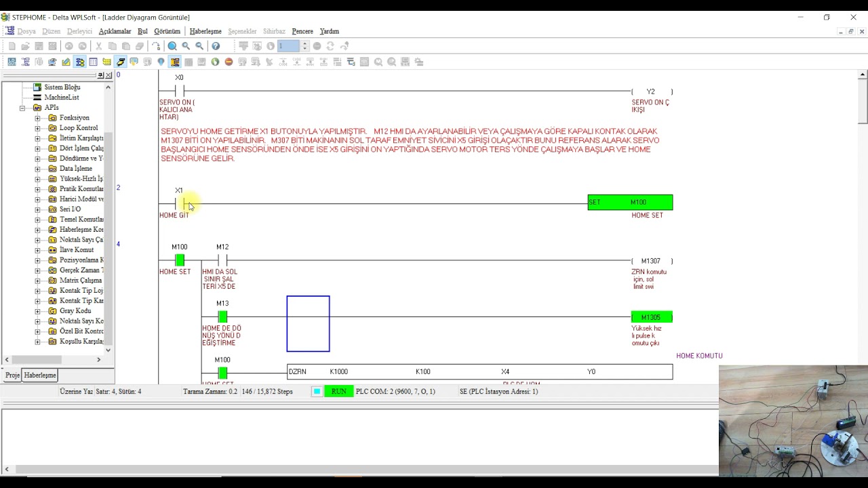
Task: Select the M12 contact
Action: pos(222,260)
